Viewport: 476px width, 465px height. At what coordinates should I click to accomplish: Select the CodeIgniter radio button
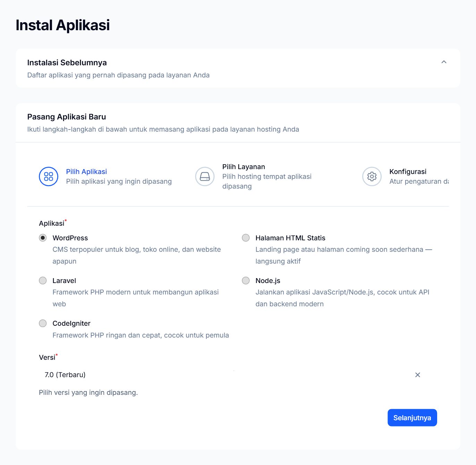coord(43,323)
